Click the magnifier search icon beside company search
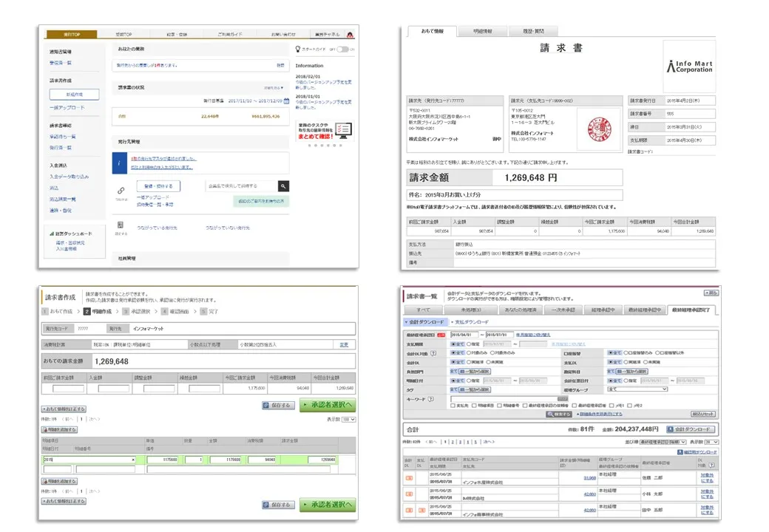Image resolution: width=769 pixels, height=532 pixels. point(283,186)
